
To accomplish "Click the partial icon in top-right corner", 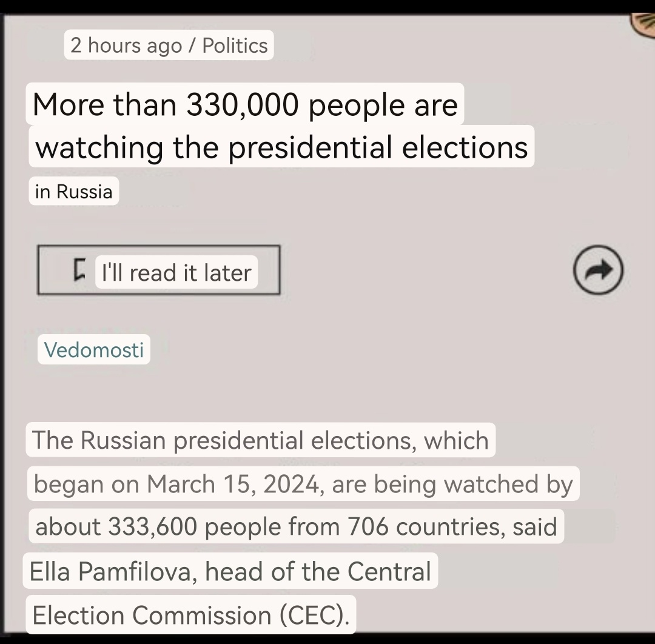I will click(642, 24).
